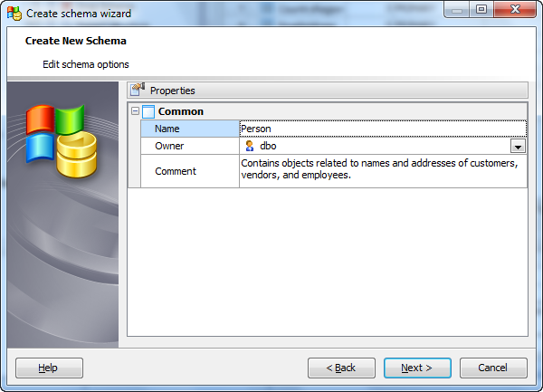Click the Create schema wizard title bar icon
This screenshot has width=543, height=392.
pos(14,14)
